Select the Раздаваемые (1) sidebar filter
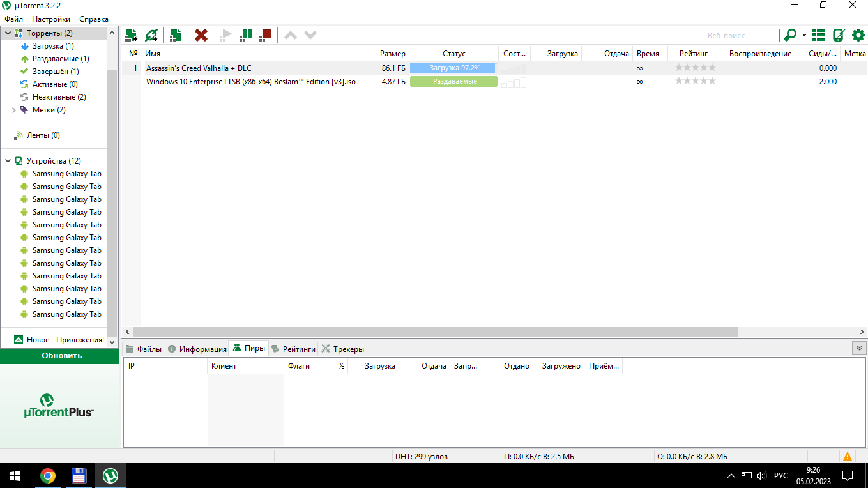The height and width of the screenshot is (488, 868). pyautogui.click(x=61, y=59)
